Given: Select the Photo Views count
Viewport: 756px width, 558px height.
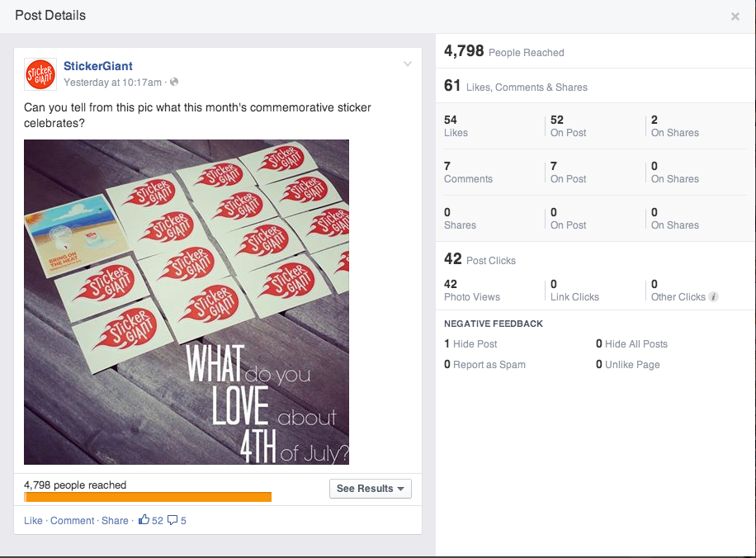Looking at the screenshot, I should (471, 291).
